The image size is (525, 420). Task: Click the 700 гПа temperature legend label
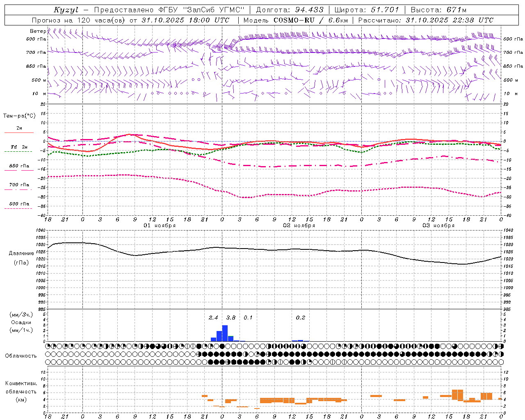[19, 185]
